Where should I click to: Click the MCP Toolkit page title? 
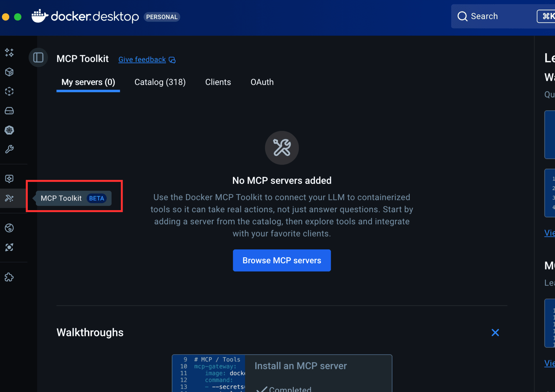click(x=82, y=59)
